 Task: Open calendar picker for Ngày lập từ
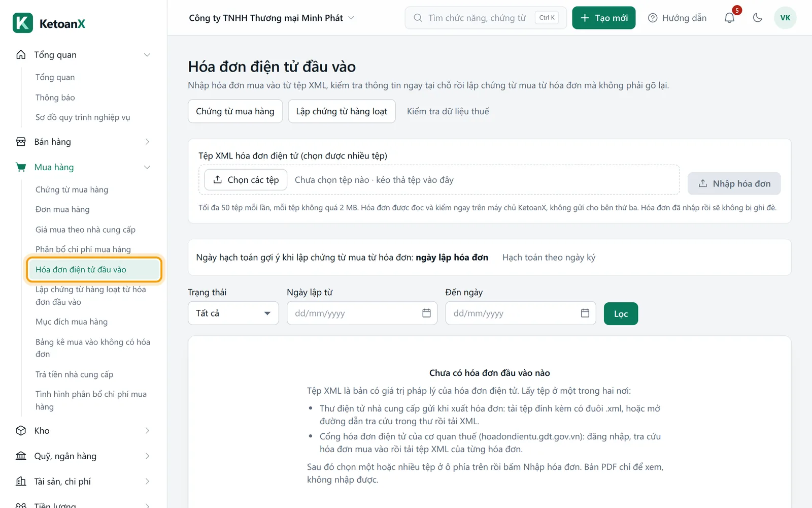tap(426, 313)
